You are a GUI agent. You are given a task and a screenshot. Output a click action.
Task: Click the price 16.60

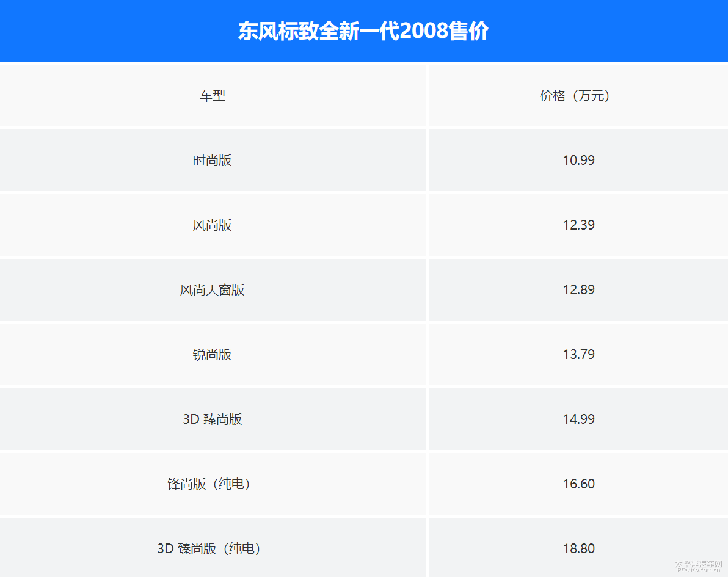click(578, 484)
